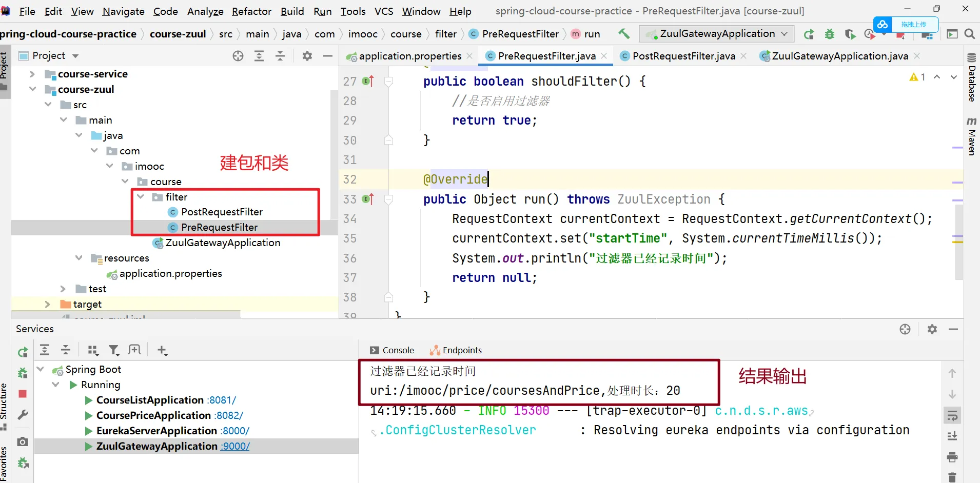
Task: Click the Filter icon in Services toolbar
Action: 114,350
